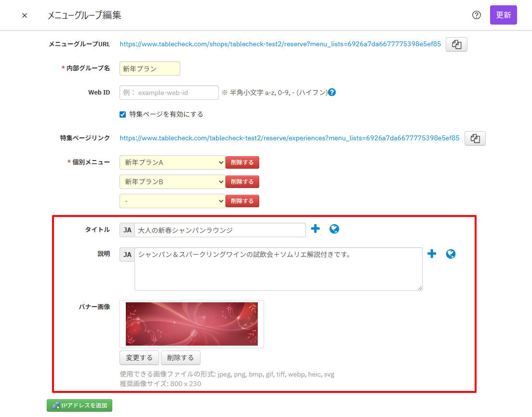Screen dimensions: 532x417
Task: Delete the 新年プランB menu row
Action: tap(242, 182)
